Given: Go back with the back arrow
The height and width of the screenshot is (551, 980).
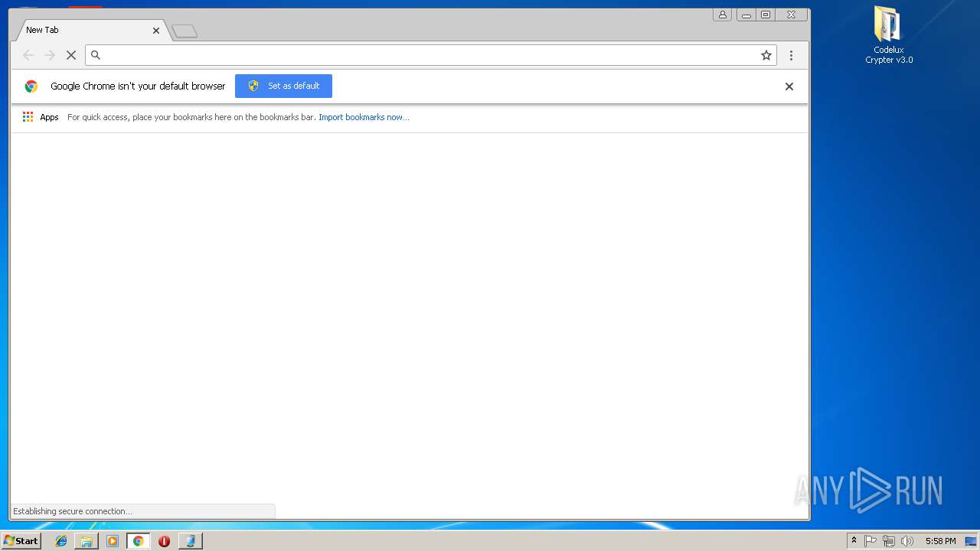Looking at the screenshot, I should point(28,55).
